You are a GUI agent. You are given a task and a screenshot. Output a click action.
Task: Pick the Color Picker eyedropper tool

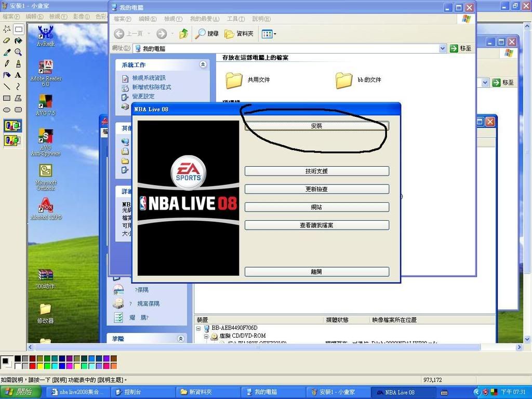pos(7,52)
